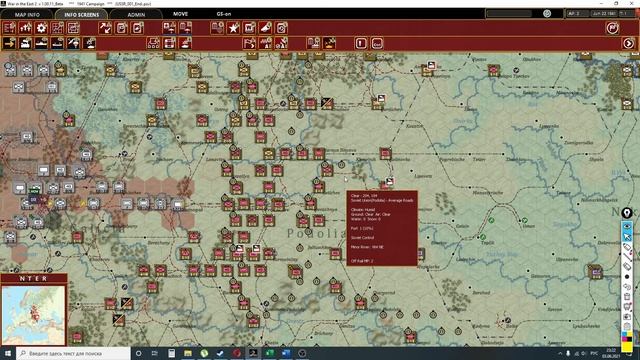Click the rail repair icon beside the train
The height and width of the screenshot is (360, 640).
169,43
